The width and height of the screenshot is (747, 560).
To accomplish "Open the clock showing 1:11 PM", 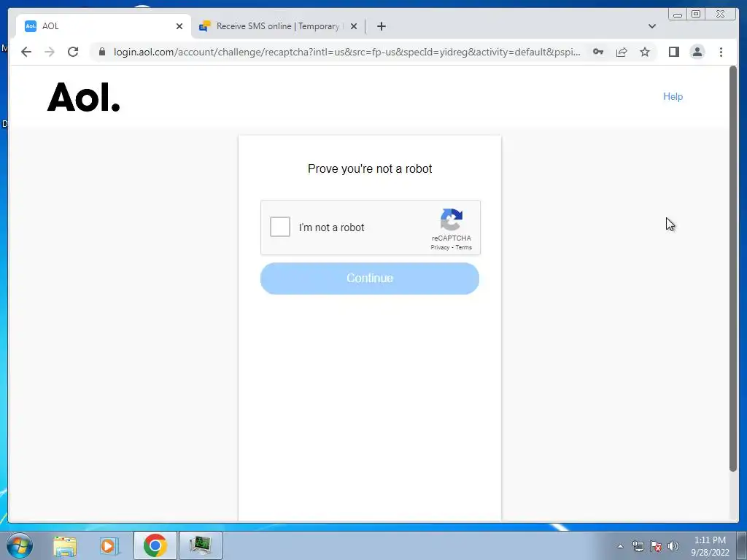I will tap(710, 545).
